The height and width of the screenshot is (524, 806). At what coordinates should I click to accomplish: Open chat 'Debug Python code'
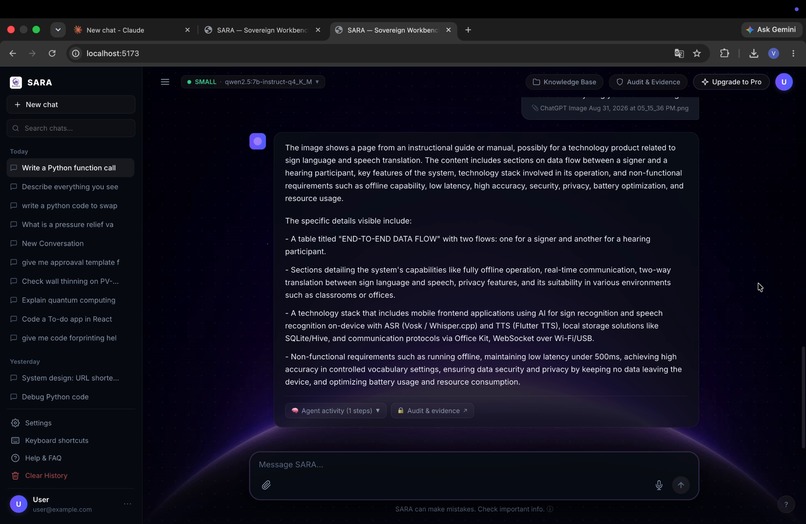click(71, 397)
